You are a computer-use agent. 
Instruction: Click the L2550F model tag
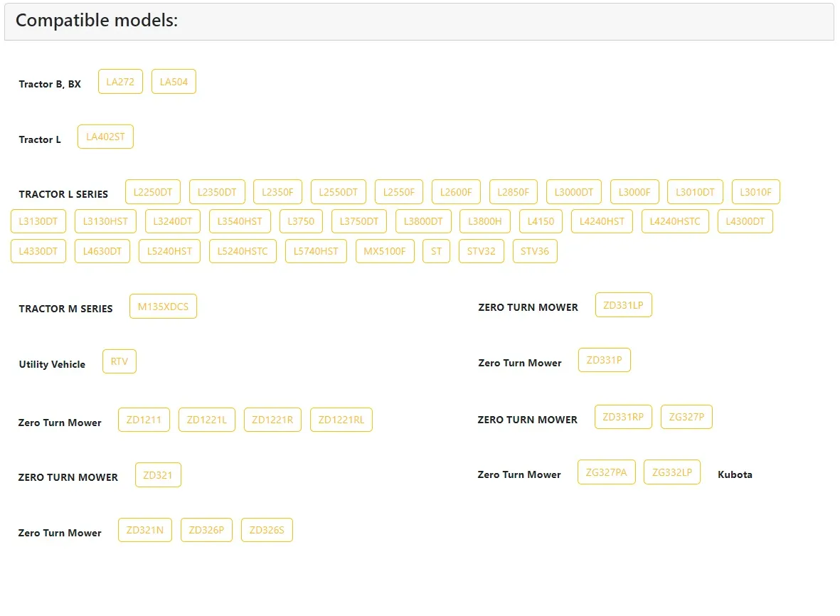[398, 192]
